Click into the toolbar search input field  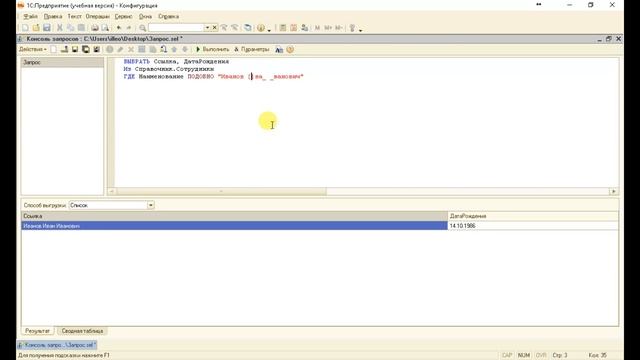coord(176,28)
